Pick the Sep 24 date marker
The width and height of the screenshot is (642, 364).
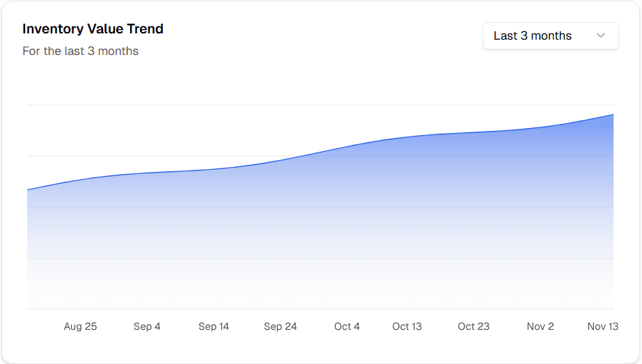[x=280, y=326]
